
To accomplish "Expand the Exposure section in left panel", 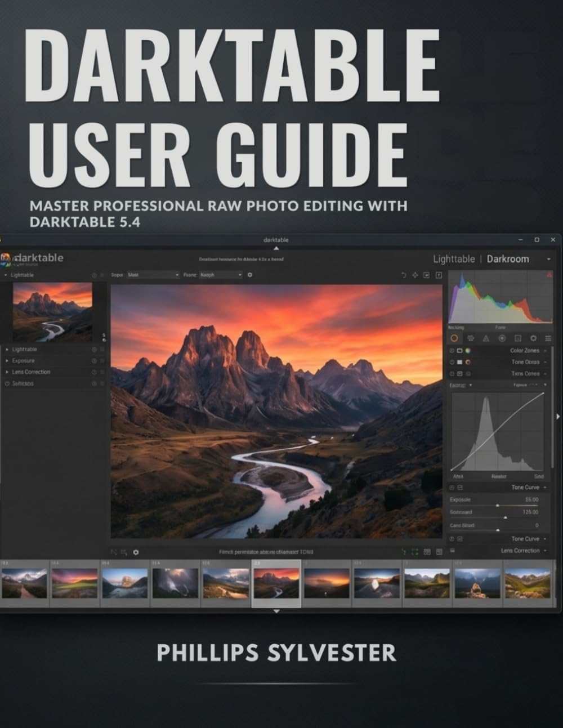I will pos(7,361).
